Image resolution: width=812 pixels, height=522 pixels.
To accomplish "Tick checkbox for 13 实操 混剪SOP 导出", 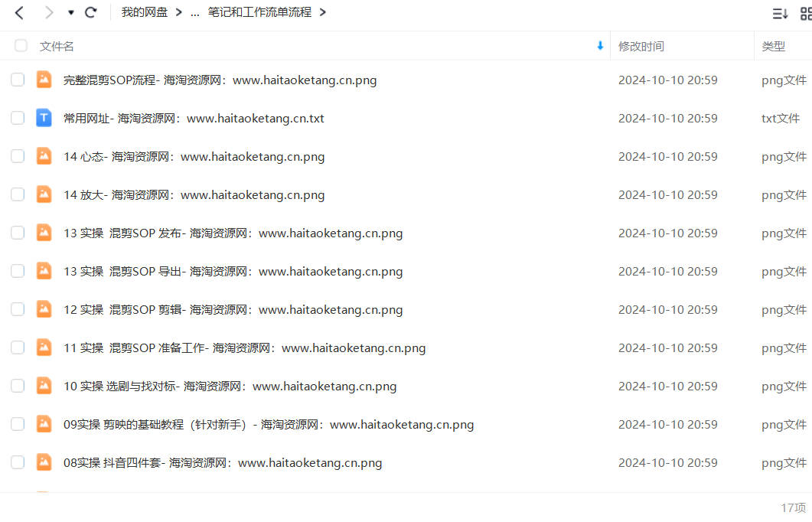I will [x=18, y=272].
